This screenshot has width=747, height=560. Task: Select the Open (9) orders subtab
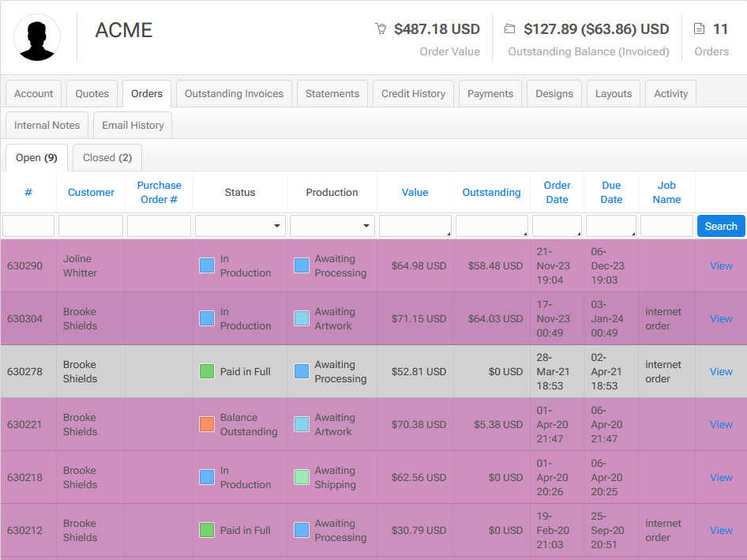pyautogui.click(x=36, y=158)
